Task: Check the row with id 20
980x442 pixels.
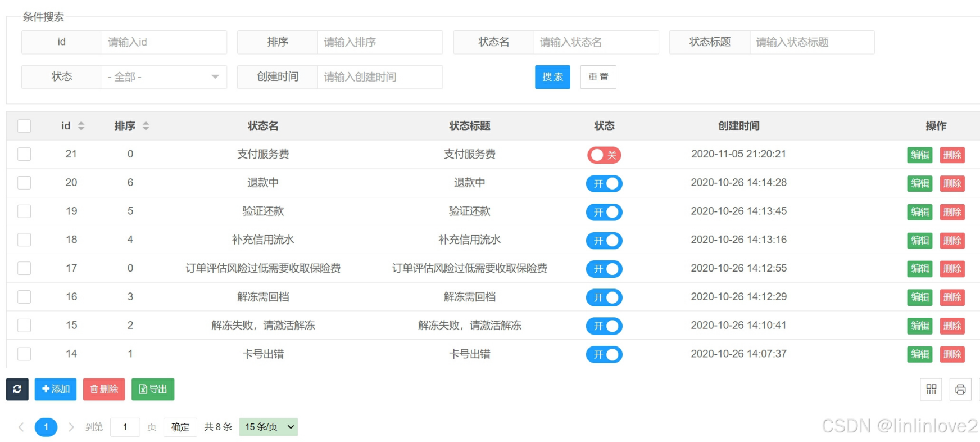Action: point(24,183)
